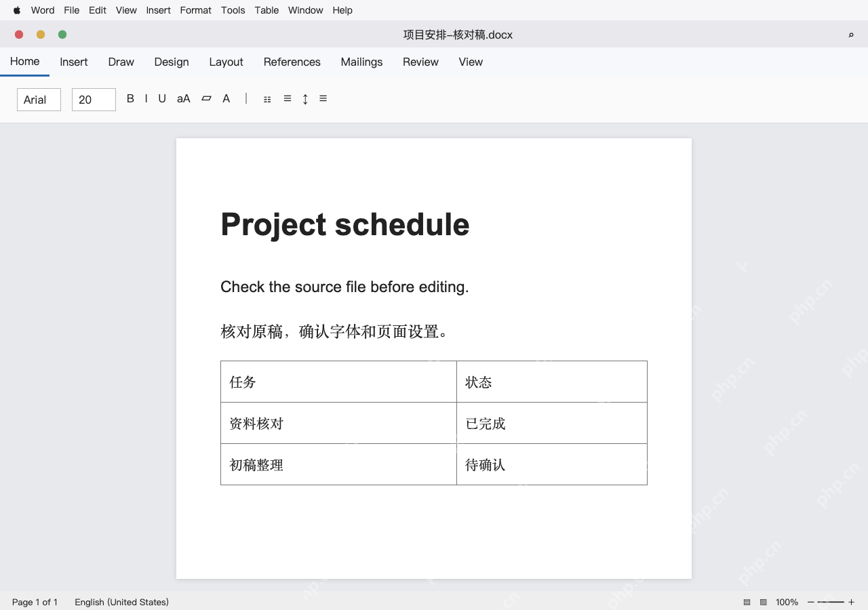This screenshot has width=868, height=610.
Task: Switch to the Insert ribbon tab
Action: (74, 62)
